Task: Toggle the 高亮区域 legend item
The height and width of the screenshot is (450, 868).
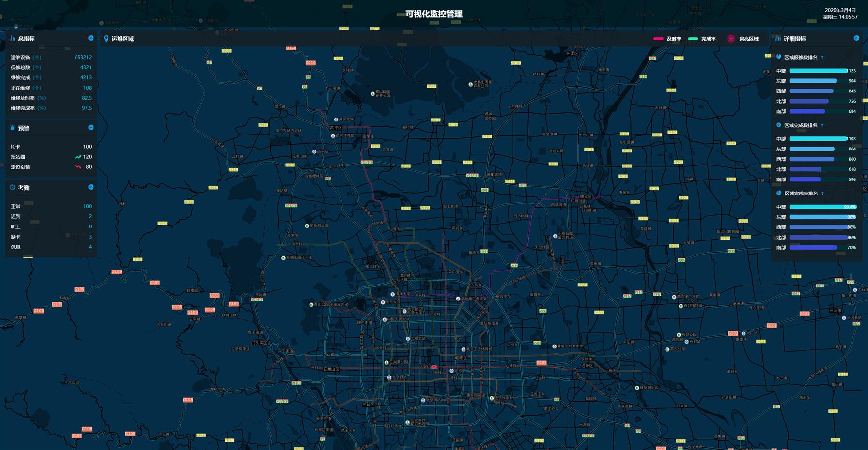Action: (743, 39)
